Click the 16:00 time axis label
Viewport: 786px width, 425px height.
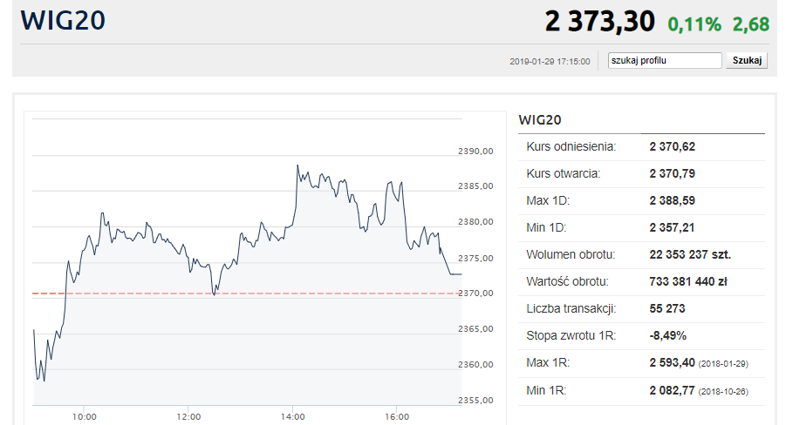397,416
